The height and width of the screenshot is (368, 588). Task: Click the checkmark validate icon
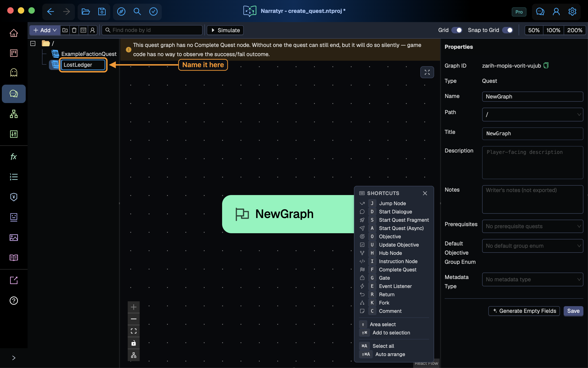153,11
